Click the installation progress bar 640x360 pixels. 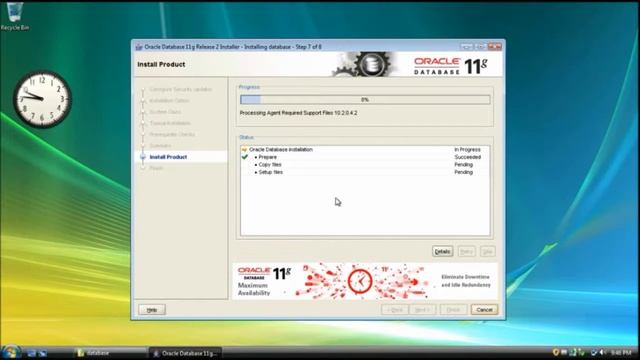(365, 100)
